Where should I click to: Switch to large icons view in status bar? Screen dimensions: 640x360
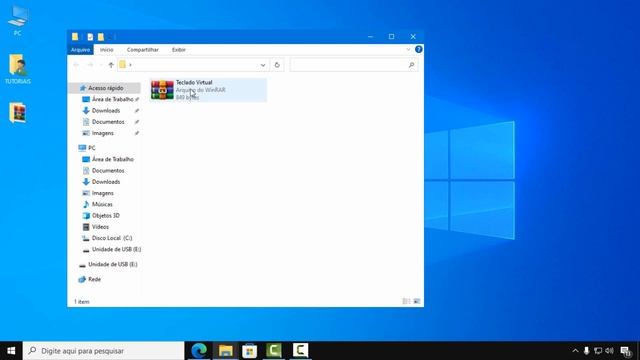point(417,301)
